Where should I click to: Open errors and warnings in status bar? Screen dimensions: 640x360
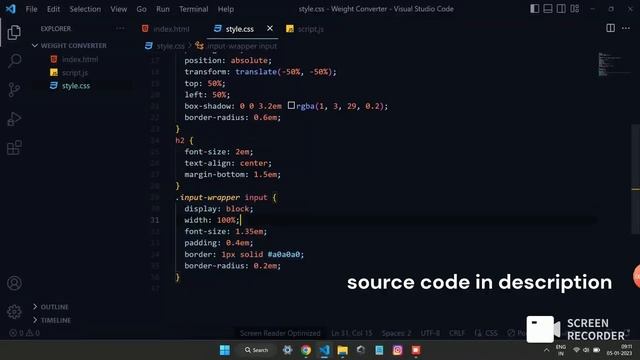tap(24, 333)
